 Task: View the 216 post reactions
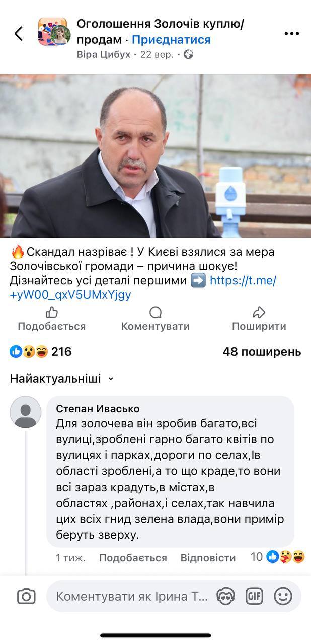pyautogui.click(x=41, y=352)
